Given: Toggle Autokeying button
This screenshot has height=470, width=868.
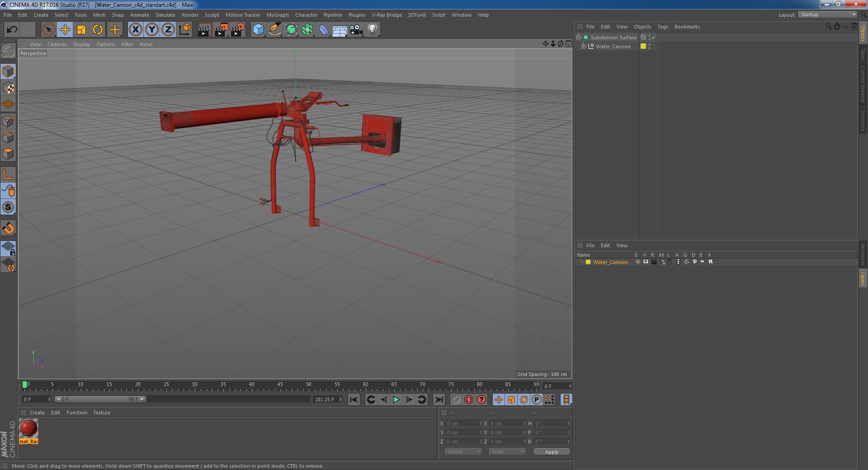Looking at the screenshot, I should (x=469, y=399).
